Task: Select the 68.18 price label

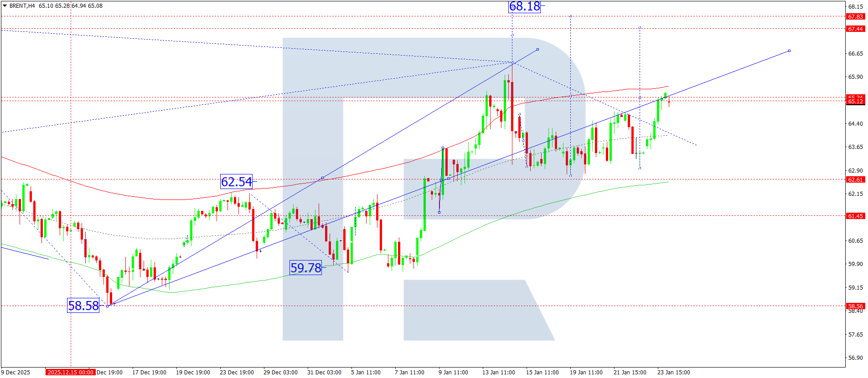Action: [x=524, y=6]
